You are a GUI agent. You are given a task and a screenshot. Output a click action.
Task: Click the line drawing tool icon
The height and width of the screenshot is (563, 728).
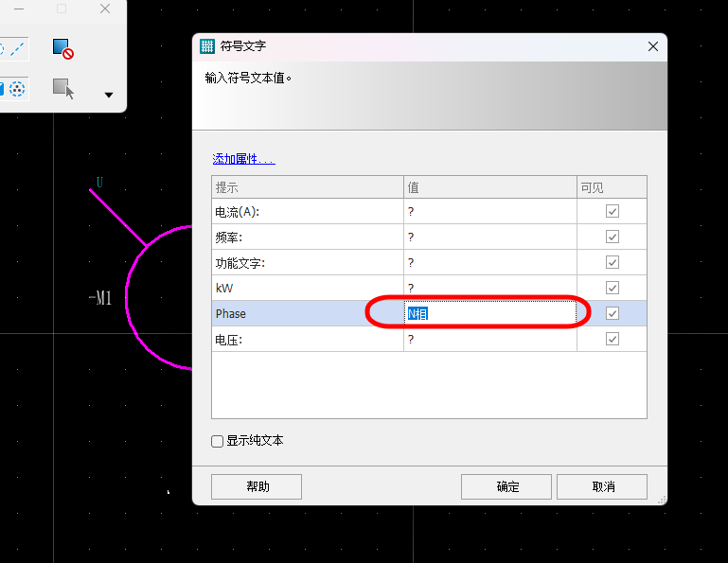[17, 49]
